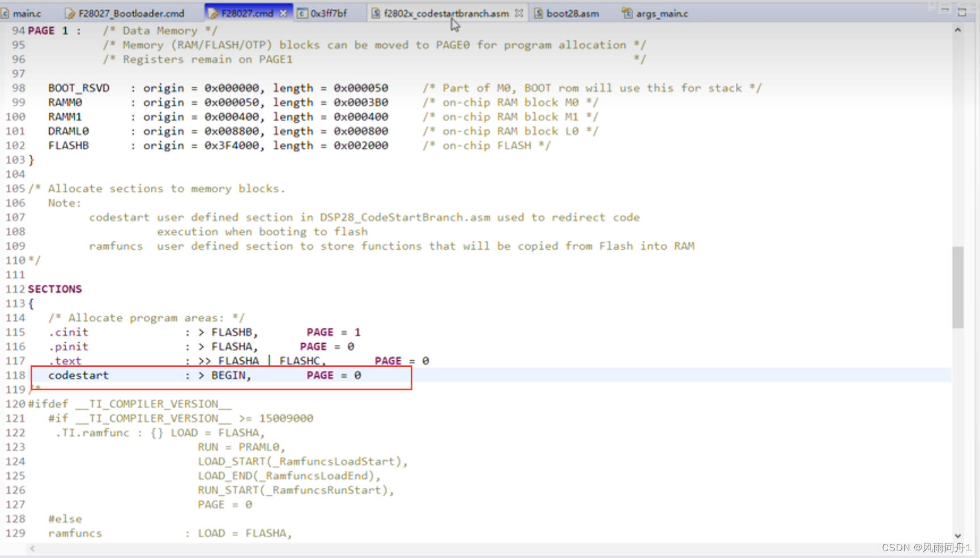Click the "/* on-chip FLASH */" comment
This screenshot has height=558, width=980.
[x=486, y=146]
